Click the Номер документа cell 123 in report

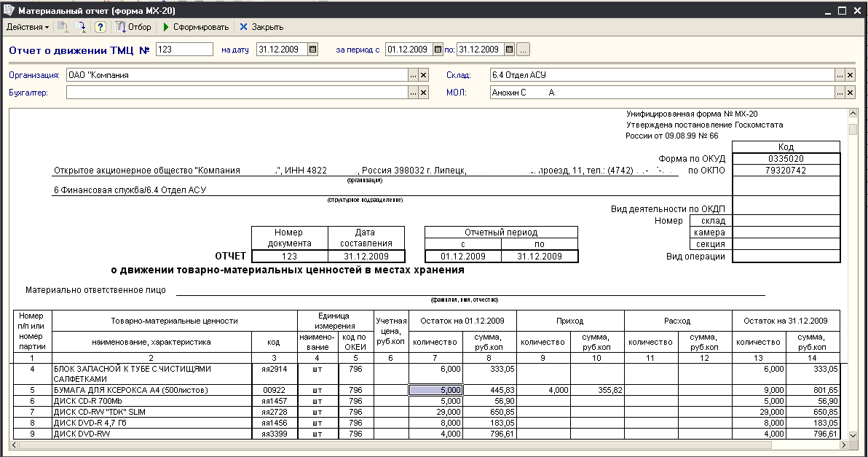pos(290,257)
